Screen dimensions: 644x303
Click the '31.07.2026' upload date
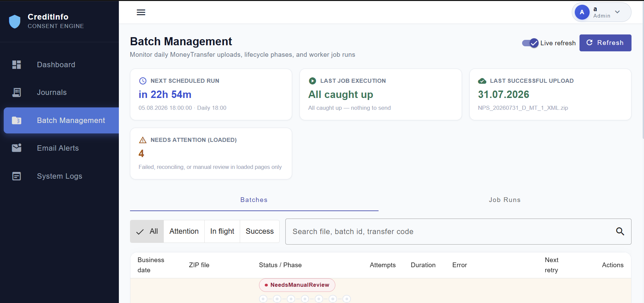[x=504, y=95]
